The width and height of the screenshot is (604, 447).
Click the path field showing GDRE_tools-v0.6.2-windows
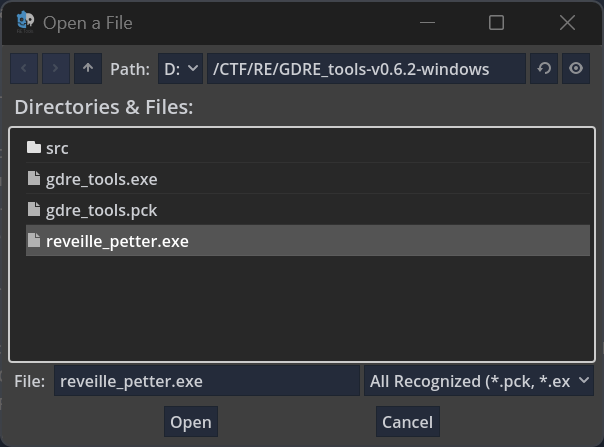366,69
